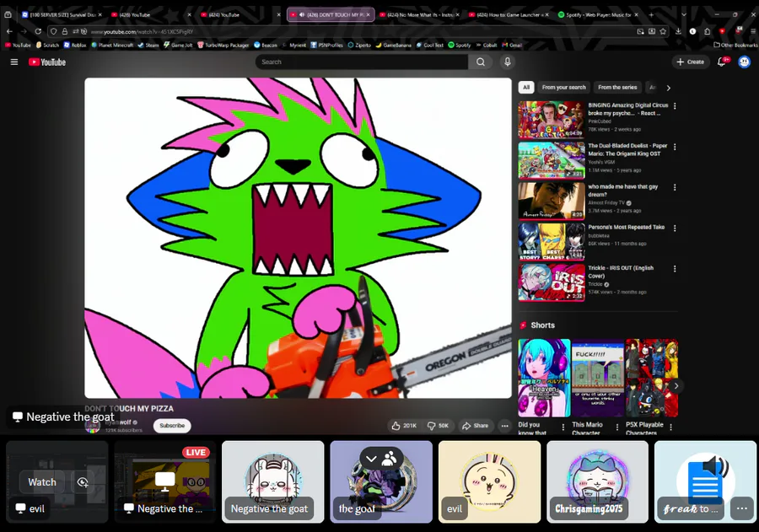Open the uploader's channel avatar

pos(93,426)
